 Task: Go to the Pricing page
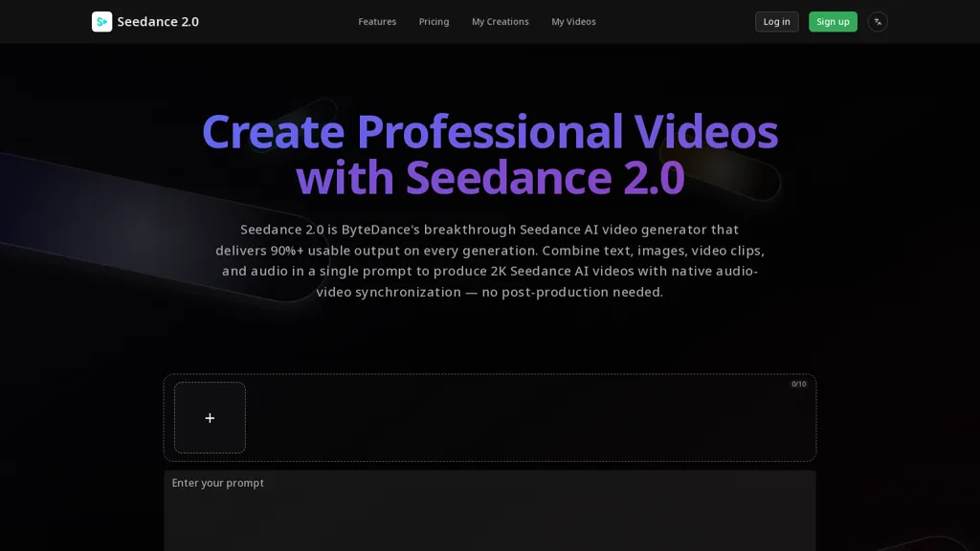[x=434, y=22]
